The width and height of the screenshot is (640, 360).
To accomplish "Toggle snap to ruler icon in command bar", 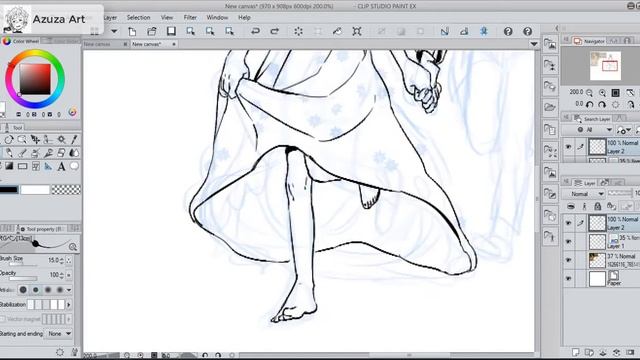I will point(444,31).
